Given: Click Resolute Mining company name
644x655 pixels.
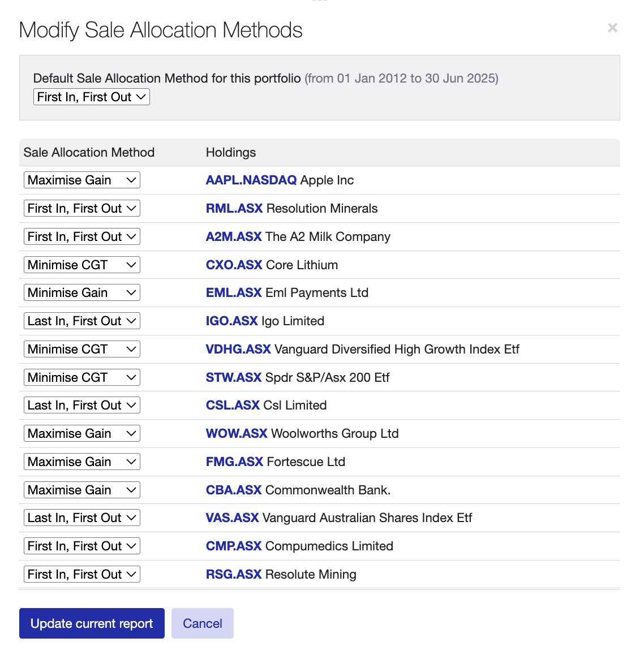Looking at the screenshot, I should 311,574.
